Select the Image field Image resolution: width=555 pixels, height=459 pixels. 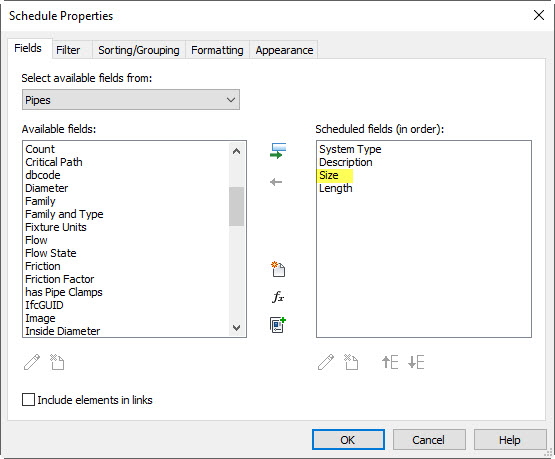point(40,318)
